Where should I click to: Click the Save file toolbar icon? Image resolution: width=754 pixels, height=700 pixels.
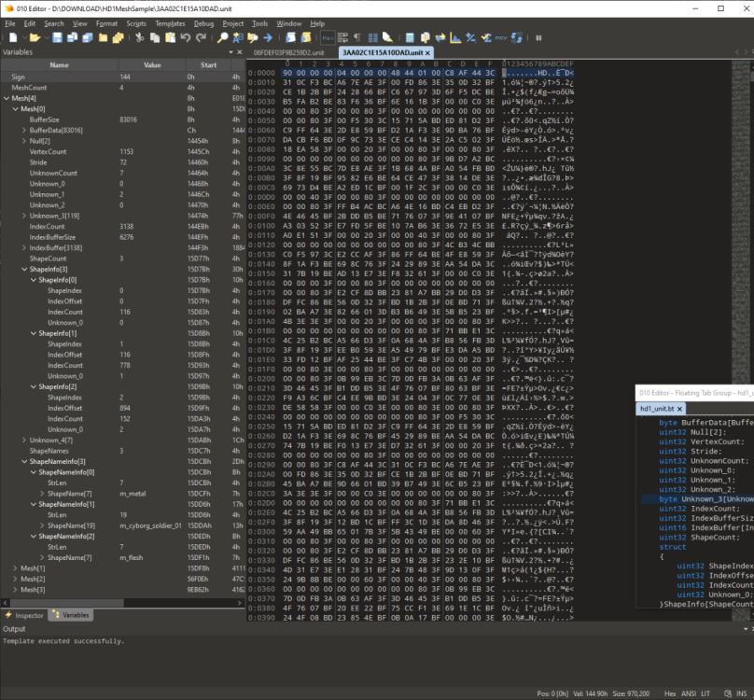tap(57, 37)
